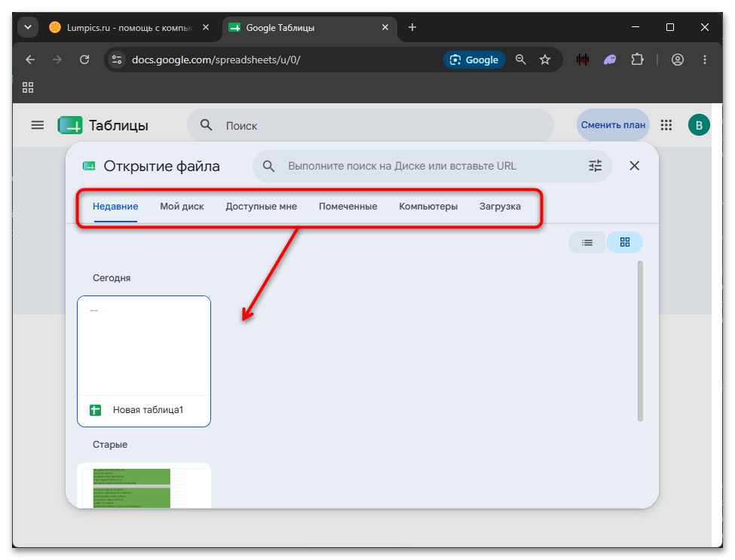Close the Открытие файла dialog
Image resolution: width=735 pixels, height=560 pixels.
pyautogui.click(x=634, y=166)
